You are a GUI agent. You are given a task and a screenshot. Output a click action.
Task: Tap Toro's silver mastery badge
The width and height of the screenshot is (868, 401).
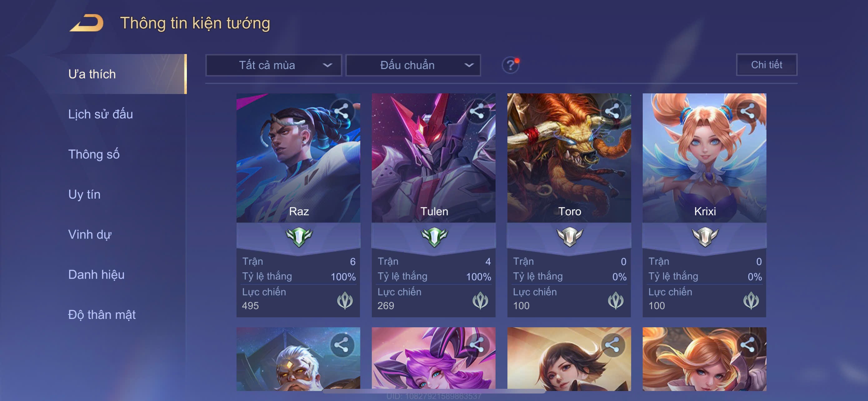point(570,237)
